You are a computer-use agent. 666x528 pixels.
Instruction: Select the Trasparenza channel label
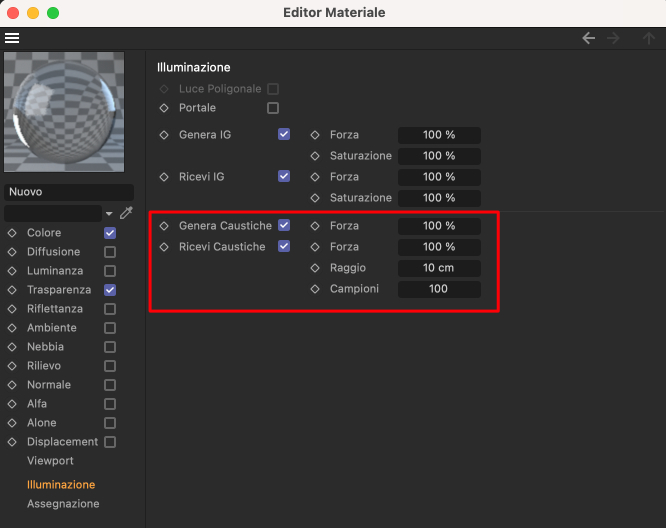click(59, 290)
